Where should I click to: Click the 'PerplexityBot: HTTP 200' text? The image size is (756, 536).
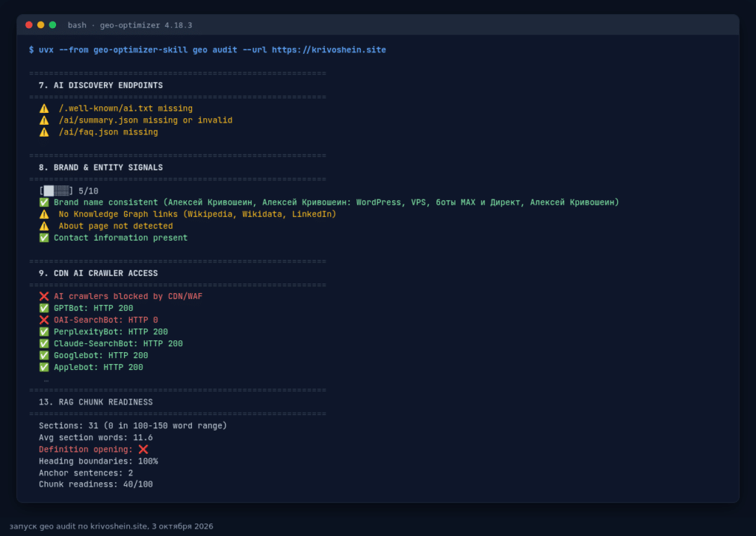(x=111, y=331)
